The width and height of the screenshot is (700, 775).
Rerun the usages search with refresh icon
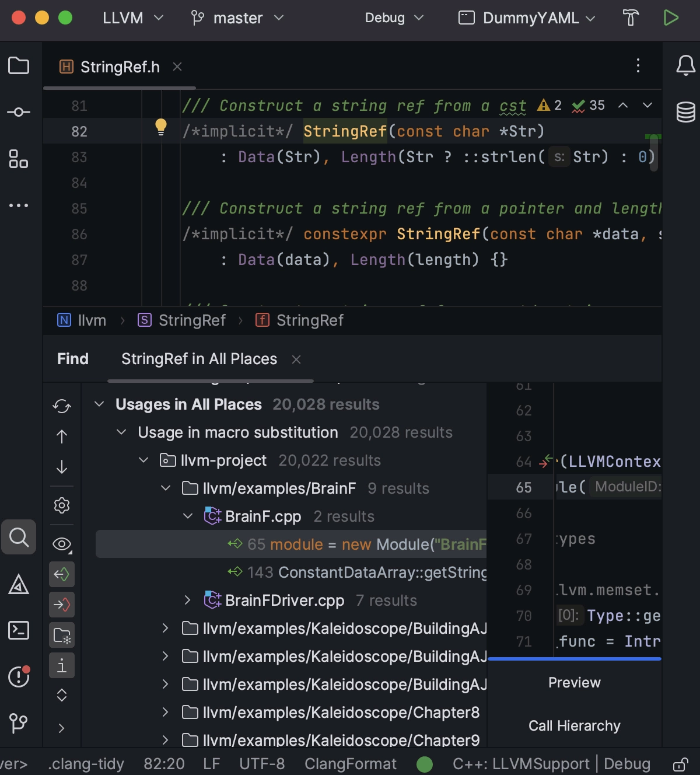(62, 406)
